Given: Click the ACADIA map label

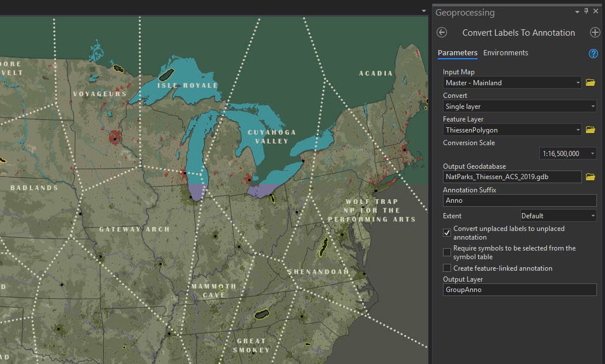Looking at the screenshot, I should [376, 73].
